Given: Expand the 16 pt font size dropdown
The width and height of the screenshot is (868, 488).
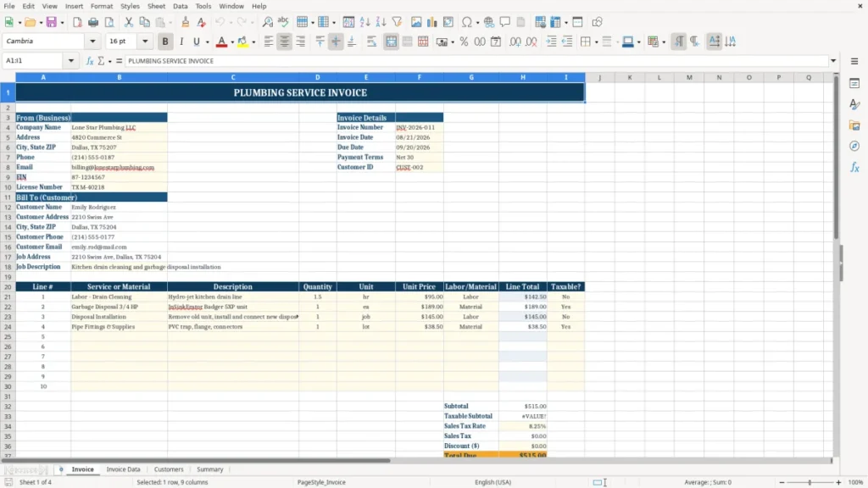Looking at the screenshot, I should pos(145,41).
